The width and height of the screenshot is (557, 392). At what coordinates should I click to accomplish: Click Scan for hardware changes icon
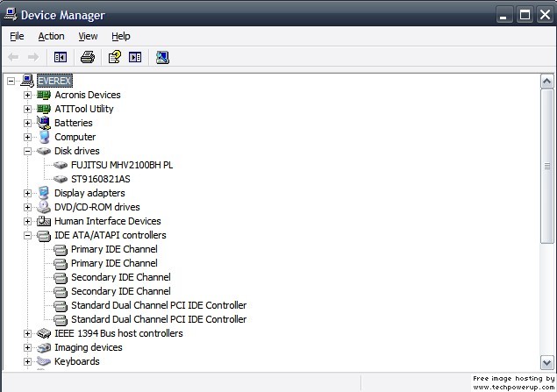[x=162, y=57]
